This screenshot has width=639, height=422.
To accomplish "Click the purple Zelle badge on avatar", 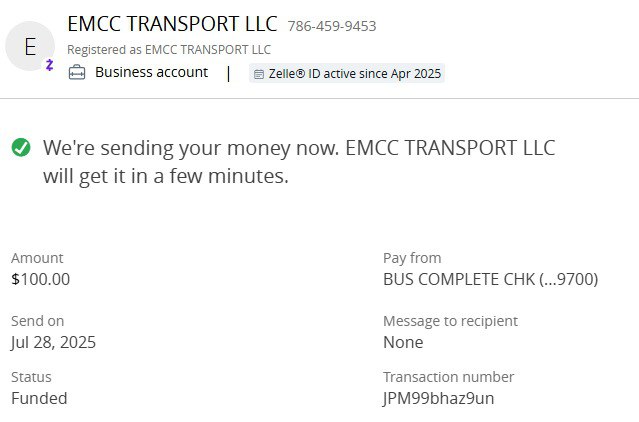I will click(x=49, y=65).
